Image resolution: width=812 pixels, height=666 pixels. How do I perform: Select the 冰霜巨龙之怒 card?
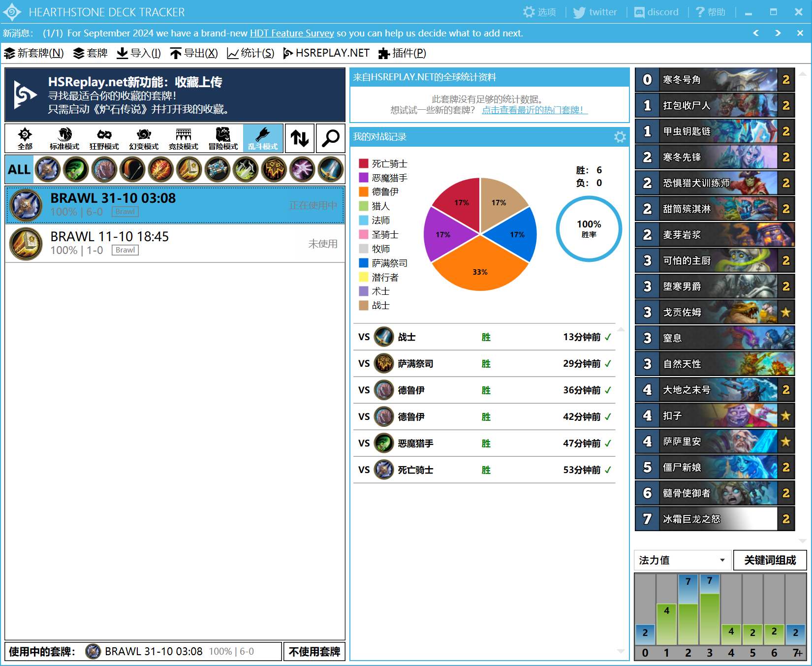pyautogui.click(x=715, y=519)
